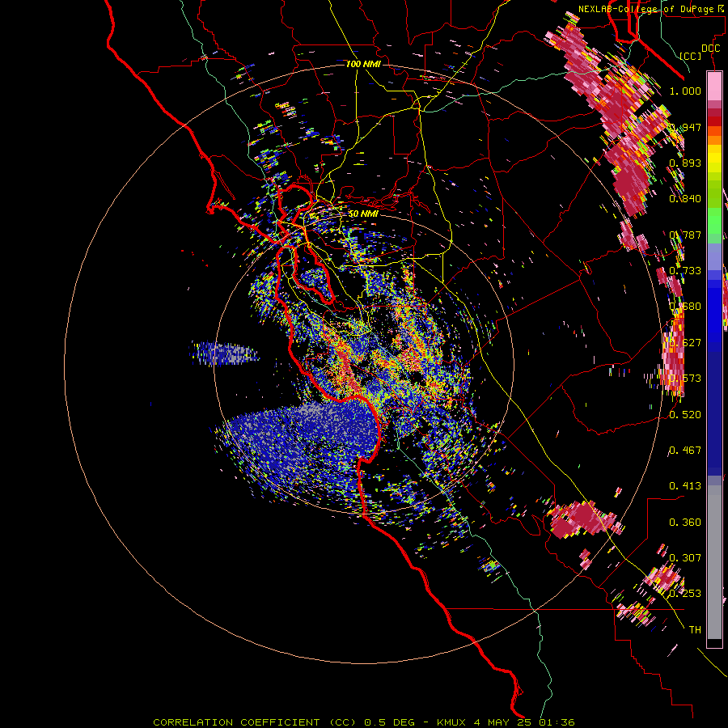Click the 0.467 legend value

(685, 451)
